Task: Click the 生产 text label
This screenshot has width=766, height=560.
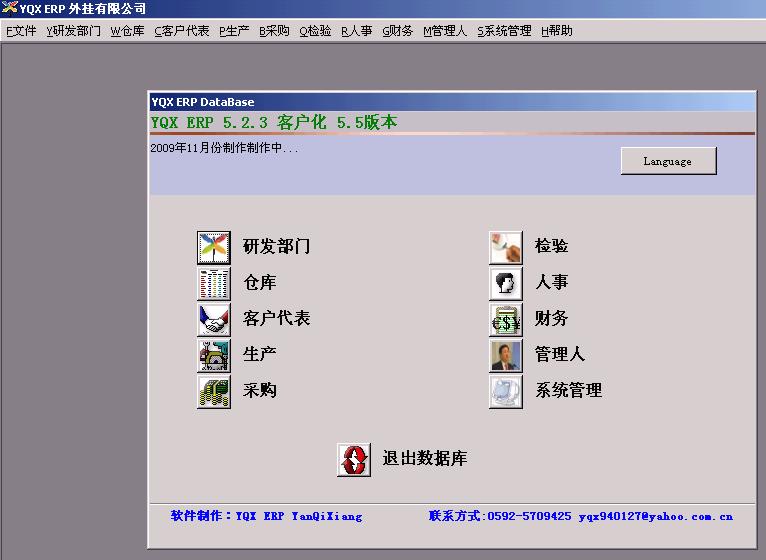Action: (x=260, y=354)
